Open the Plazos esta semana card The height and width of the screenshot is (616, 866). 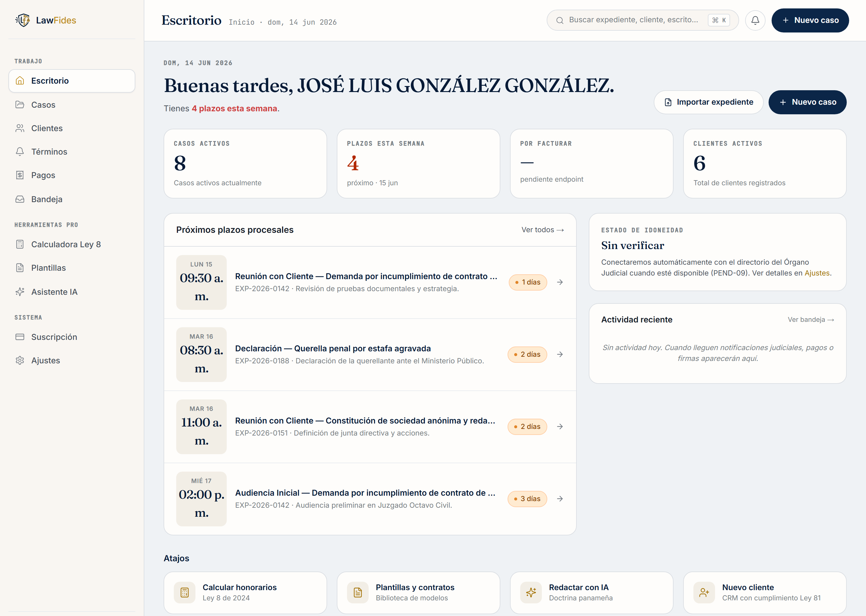419,164
